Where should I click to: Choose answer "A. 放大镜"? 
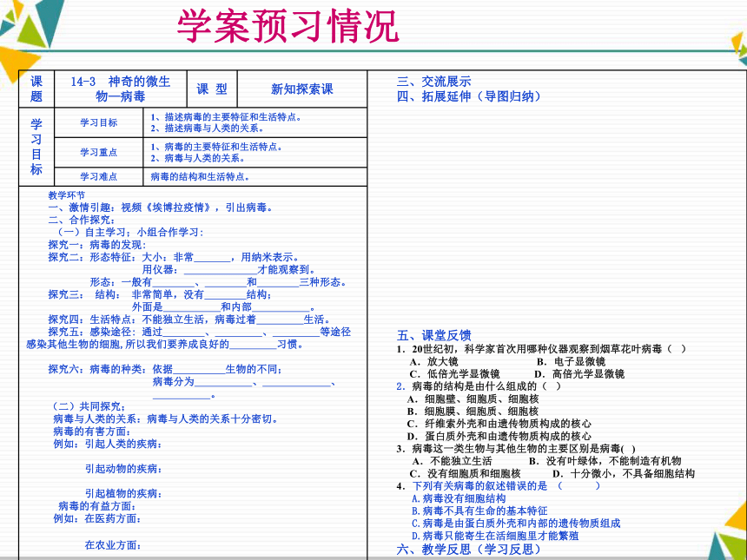click(x=433, y=361)
